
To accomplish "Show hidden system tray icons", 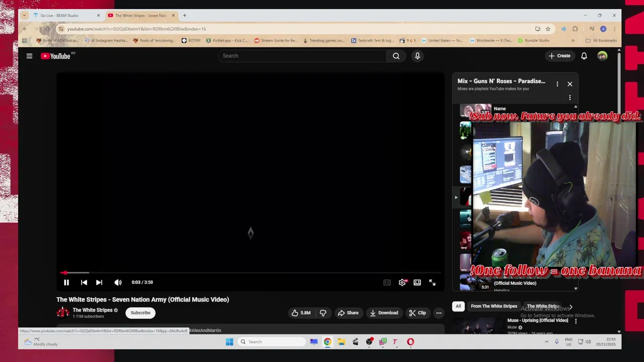I will 546,342.
